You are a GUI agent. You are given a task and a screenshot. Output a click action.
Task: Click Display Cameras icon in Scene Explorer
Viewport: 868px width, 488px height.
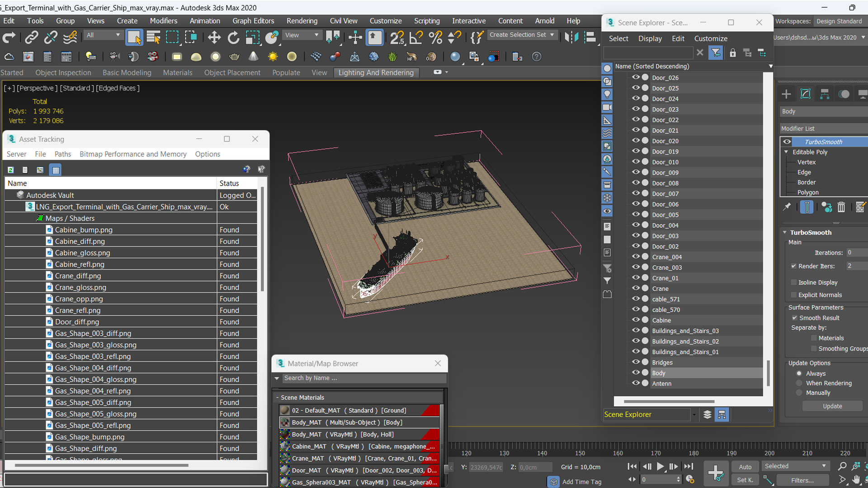tap(607, 108)
